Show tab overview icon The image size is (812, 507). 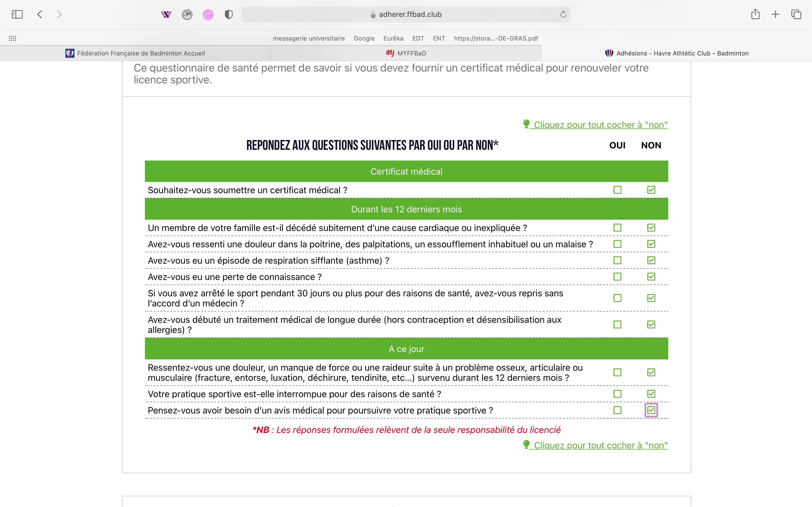coord(796,14)
